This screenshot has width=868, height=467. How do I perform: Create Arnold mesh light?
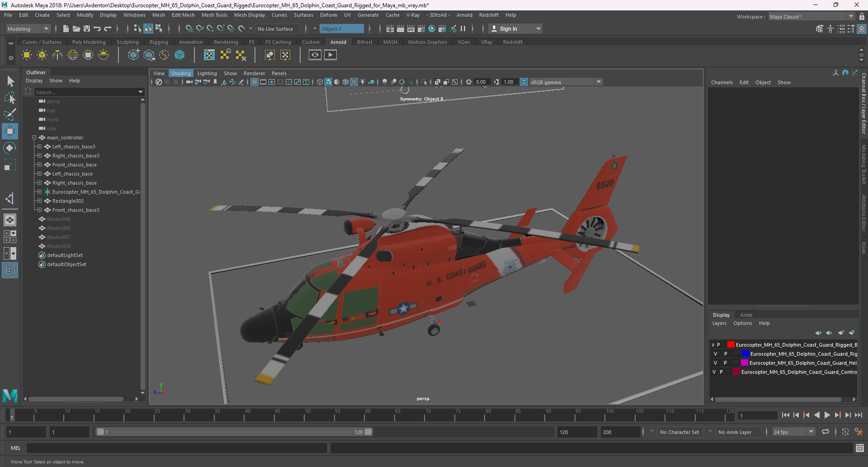coord(42,55)
